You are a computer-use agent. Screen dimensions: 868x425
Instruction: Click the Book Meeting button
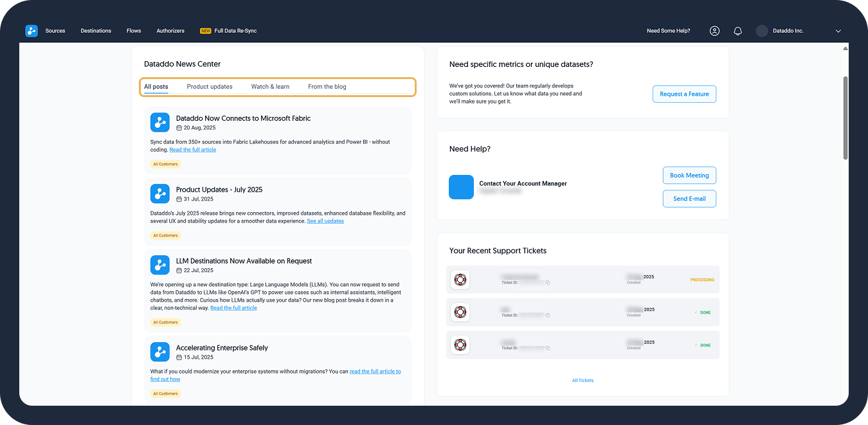pos(689,176)
